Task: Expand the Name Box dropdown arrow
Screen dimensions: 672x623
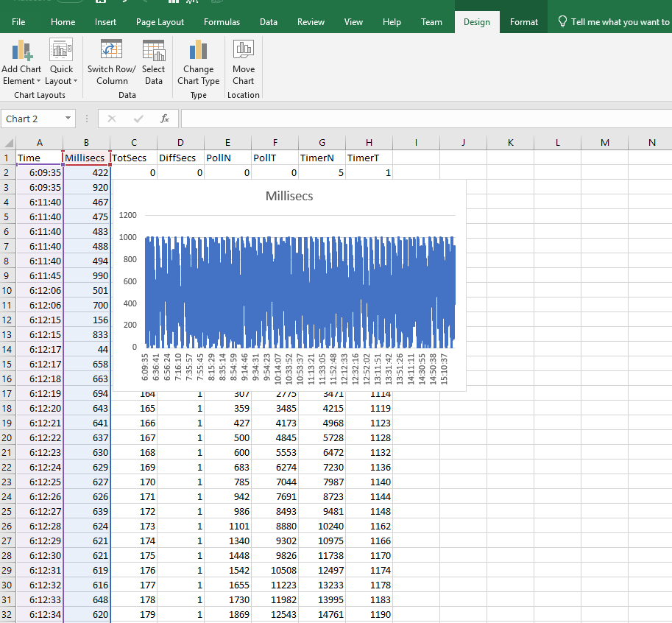Action: pos(68,119)
